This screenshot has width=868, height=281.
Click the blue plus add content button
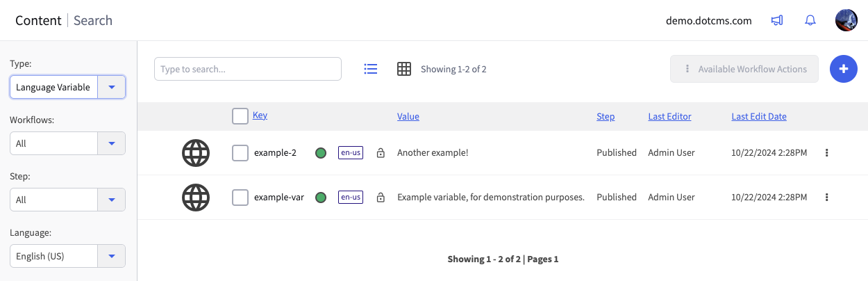[x=844, y=69]
